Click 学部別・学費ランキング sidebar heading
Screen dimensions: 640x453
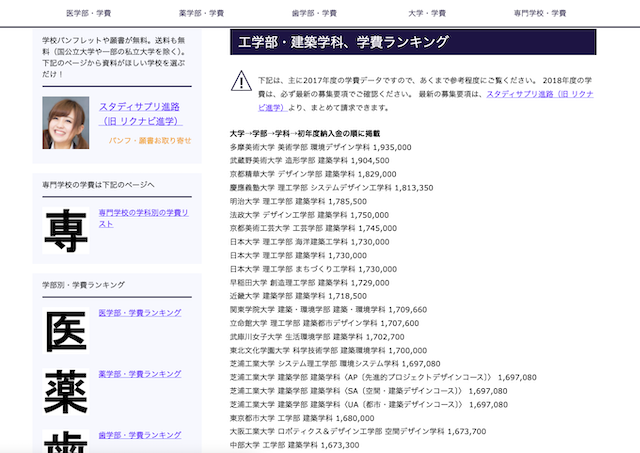coord(83,284)
